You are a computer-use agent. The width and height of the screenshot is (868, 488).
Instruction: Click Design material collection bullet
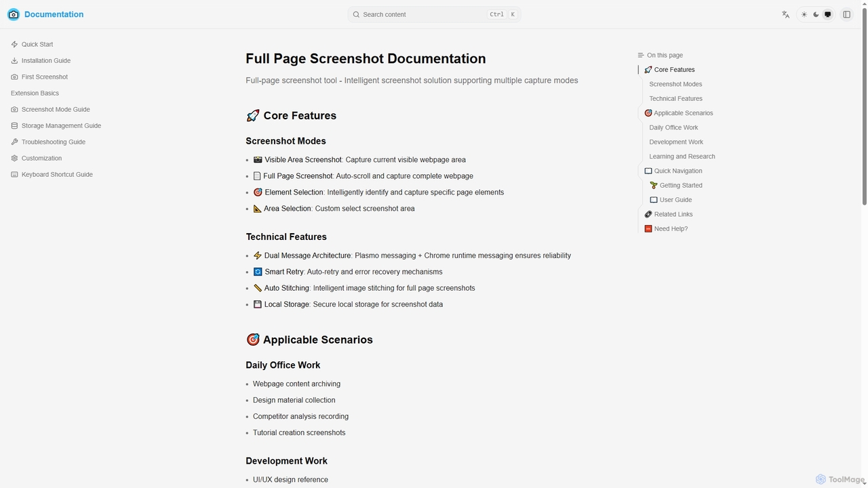294,400
